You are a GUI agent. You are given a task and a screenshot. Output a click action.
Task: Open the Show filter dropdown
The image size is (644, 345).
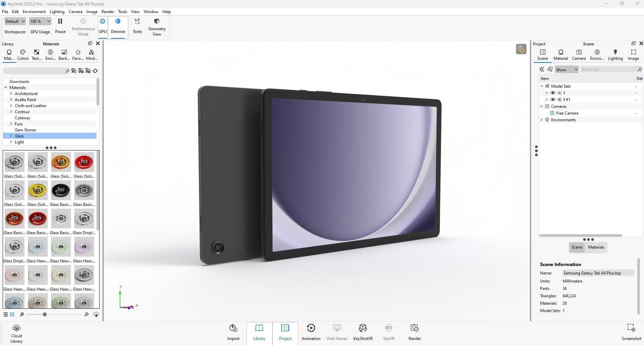[x=566, y=70]
